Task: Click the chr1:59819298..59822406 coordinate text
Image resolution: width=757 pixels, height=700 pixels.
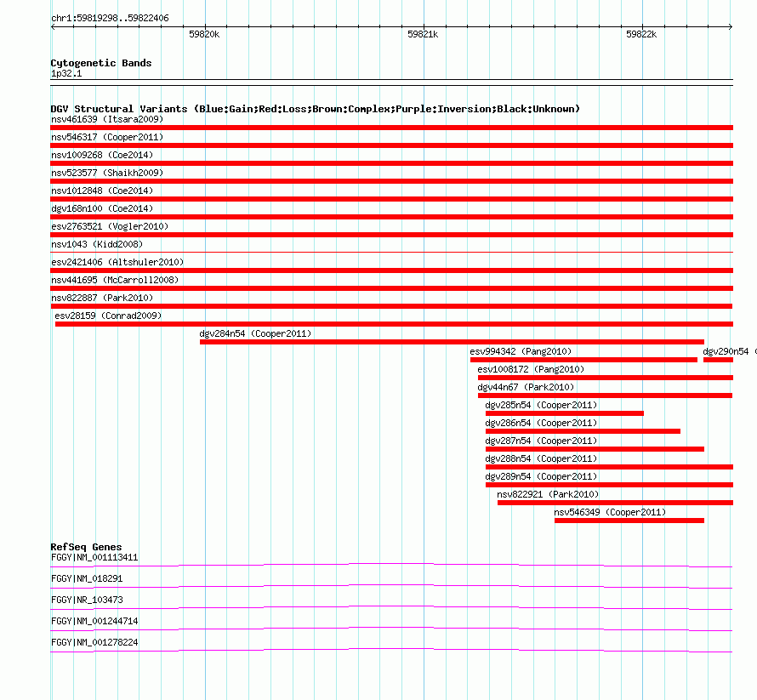Action: pyautogui.click(x=110, y=19)
